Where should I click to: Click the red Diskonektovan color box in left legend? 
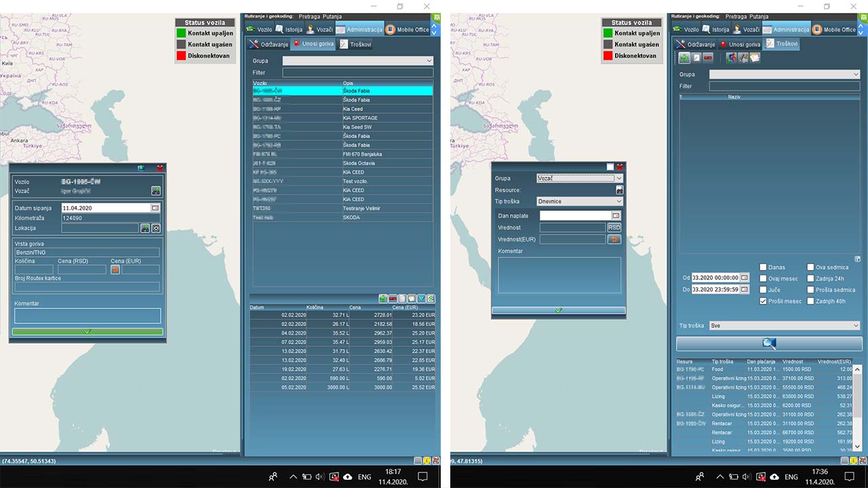(x=181, y=56)
